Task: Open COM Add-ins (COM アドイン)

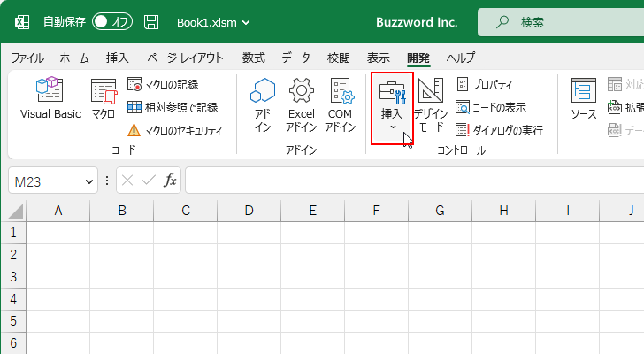Action: (341, 104)
